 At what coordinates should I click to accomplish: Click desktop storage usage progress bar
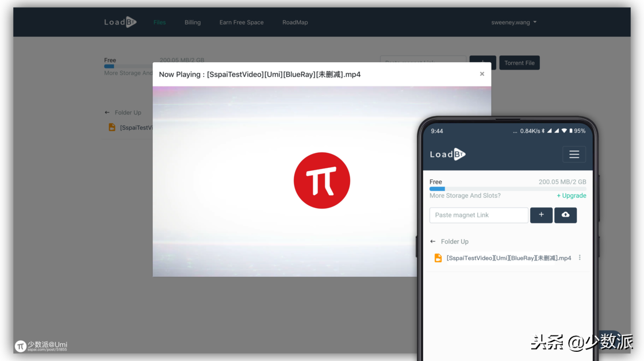tap(128, 66)
